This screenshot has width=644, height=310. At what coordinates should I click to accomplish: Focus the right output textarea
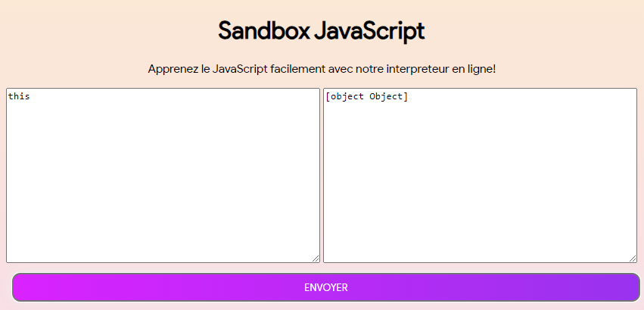tap(480, 175)
